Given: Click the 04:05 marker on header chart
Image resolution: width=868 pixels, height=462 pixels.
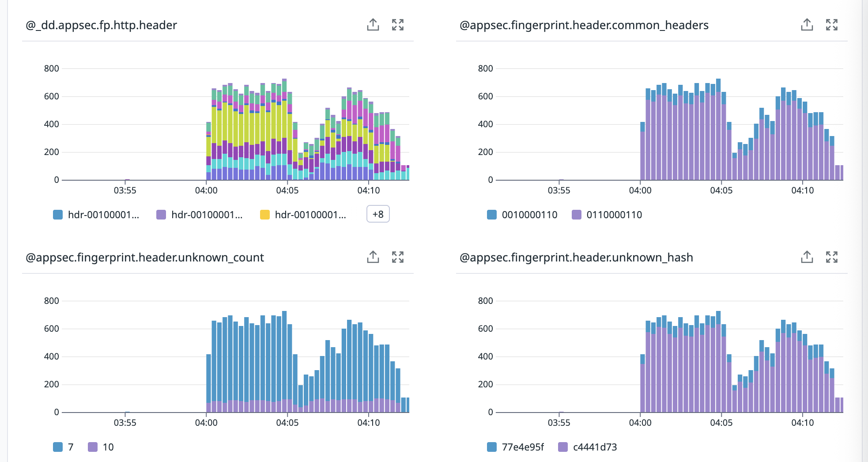Looking at the screenshot, I should click(x=287, y=190).
